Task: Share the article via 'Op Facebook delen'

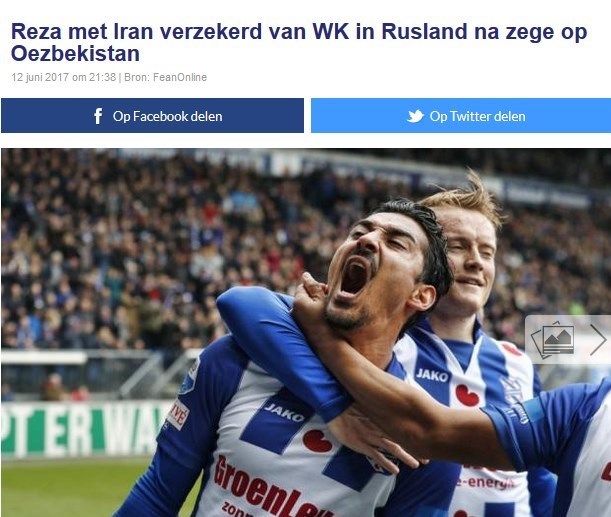Action: click(x=152, y=116)
